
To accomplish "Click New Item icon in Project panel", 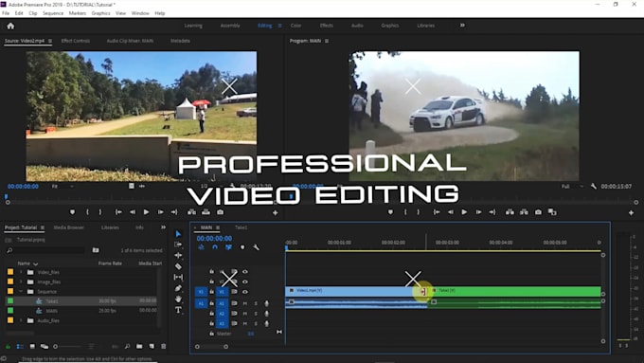I will (x=152, y=347).
